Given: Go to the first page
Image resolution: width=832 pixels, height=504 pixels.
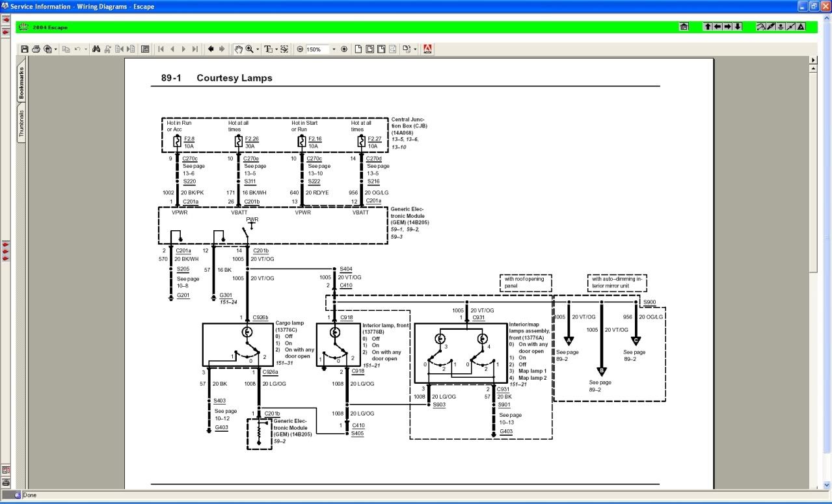Looking at the screenshot, I should click(x=161, y=49).
